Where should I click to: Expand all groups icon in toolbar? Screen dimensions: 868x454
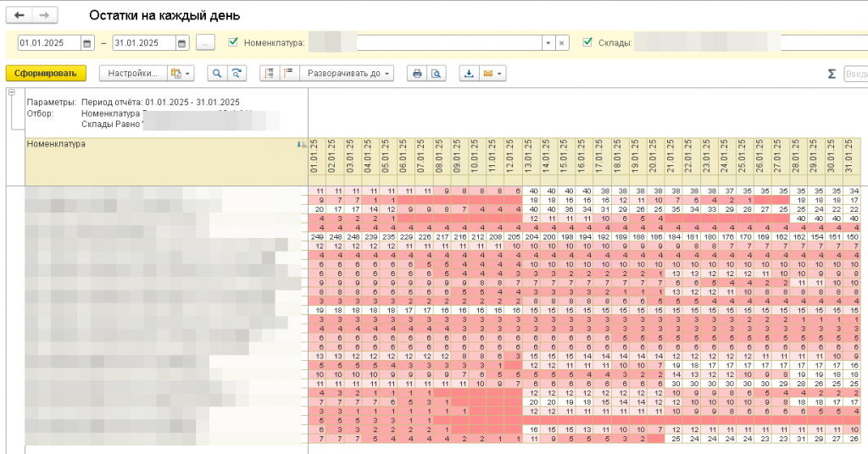[288, 74]
